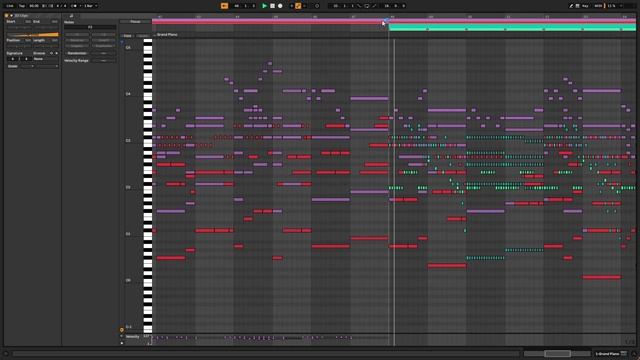Click the F3 note range field under Notes
This screenshot has height=360, width=640.
[90, 27]
